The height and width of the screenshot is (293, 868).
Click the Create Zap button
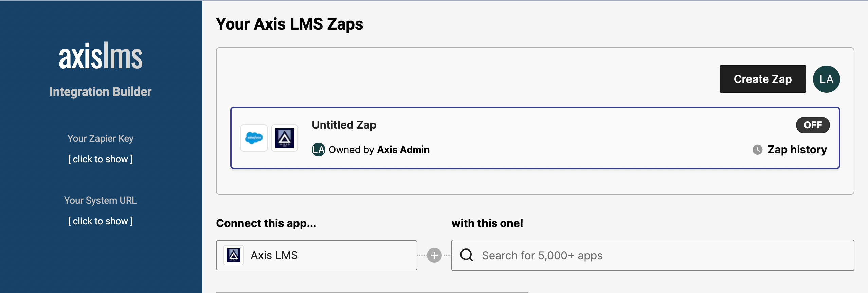coord(762,79)
